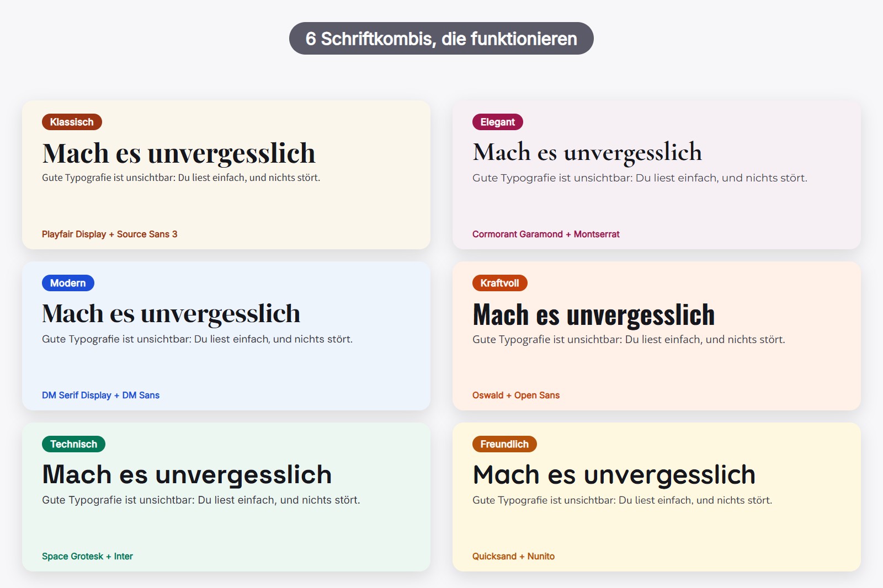Click the body sentence in the Klassisch card
This screenshot has height=588, width=883.
pos(181,178)
